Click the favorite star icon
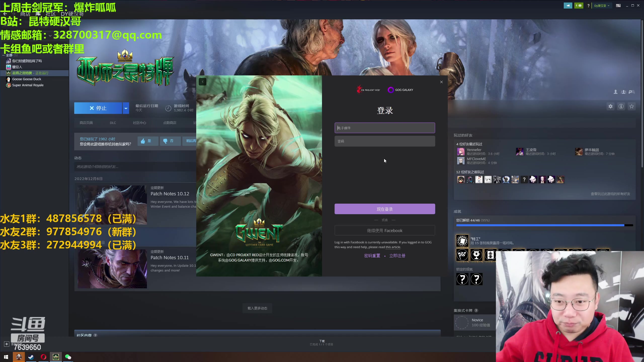This screenshot has height=362, width=644. pyautogui.click(x=632, y=106)
